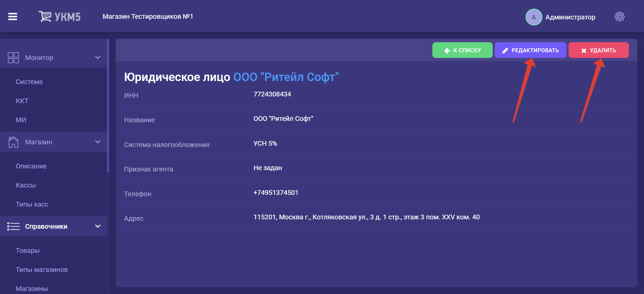Viewport: 644px width, 294px height.
Task: Open the Описание menu item
Action: (31, 166)
